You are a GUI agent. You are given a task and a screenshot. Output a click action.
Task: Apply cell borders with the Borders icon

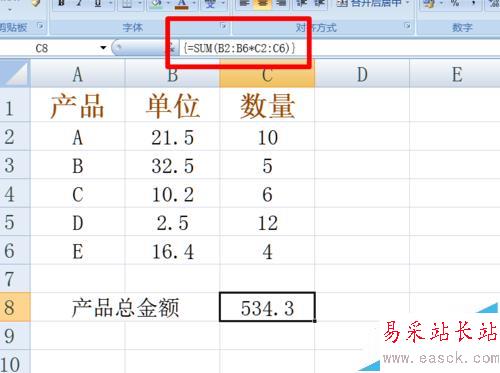tap(128, 3)
